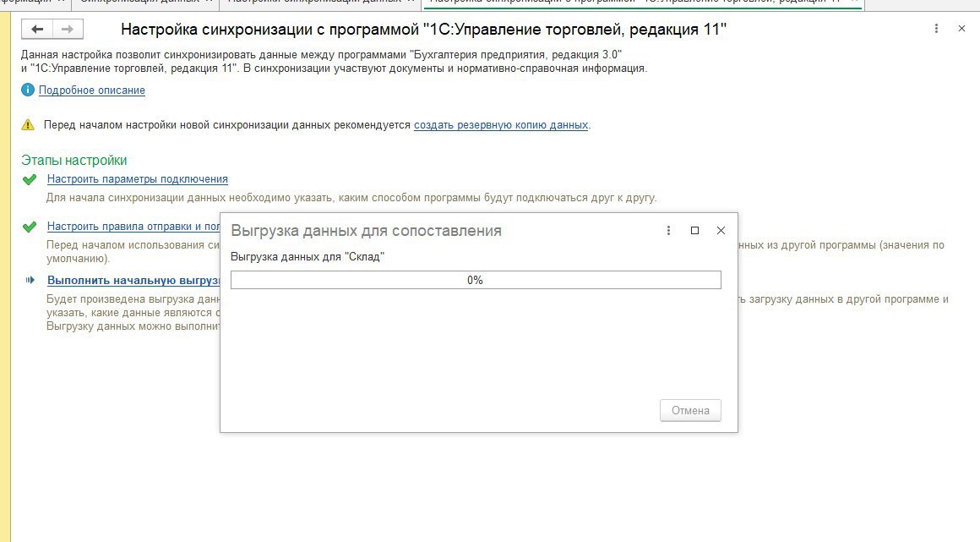Click the green checkmark beside Настроить параметры подключения
This screenshot has height=542, width=980.
pyautogui.click(x=30, y=179)
